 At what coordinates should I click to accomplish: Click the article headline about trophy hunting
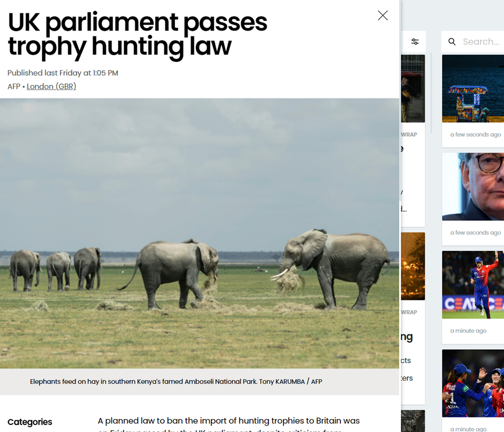(x=137, y=34)
